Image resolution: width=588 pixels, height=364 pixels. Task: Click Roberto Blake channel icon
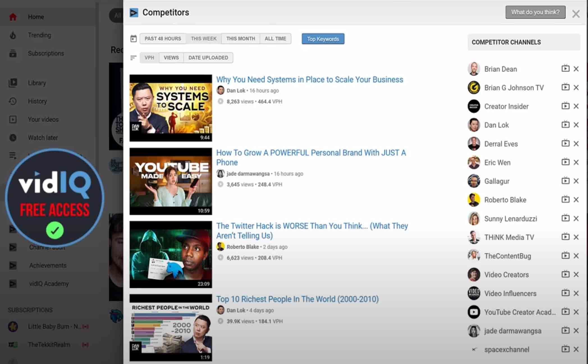pos(474,200)
